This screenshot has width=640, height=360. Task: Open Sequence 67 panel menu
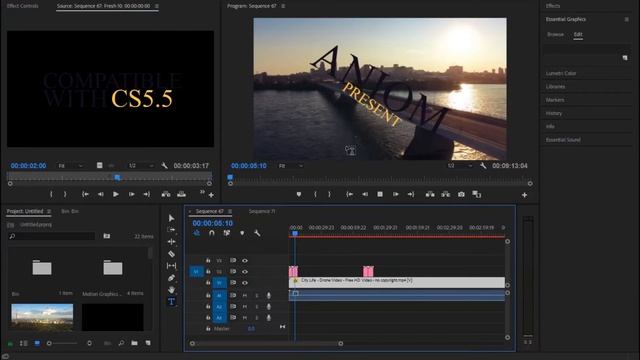230,211
